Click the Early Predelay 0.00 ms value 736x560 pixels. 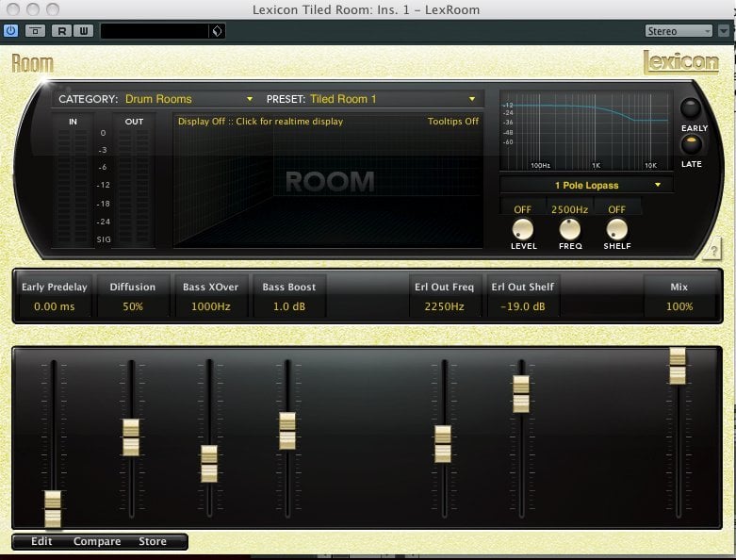tap(54, 306)
